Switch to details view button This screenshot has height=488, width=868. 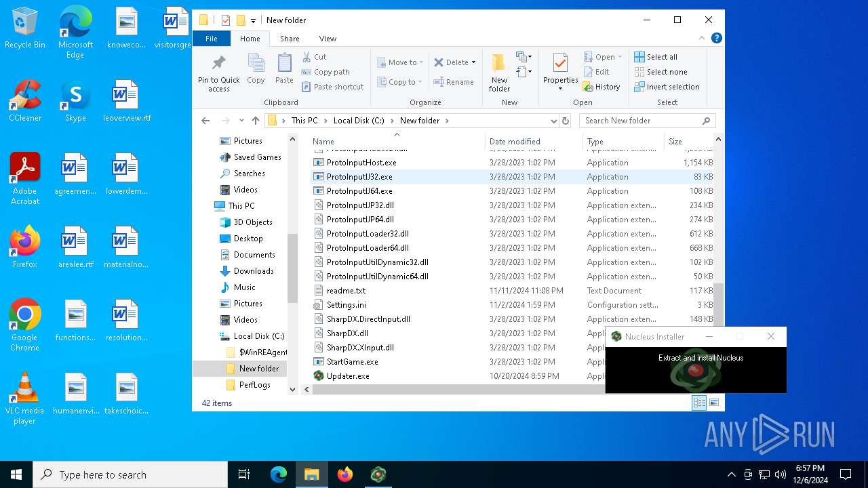pyautogui.click(x=699, y=403)
